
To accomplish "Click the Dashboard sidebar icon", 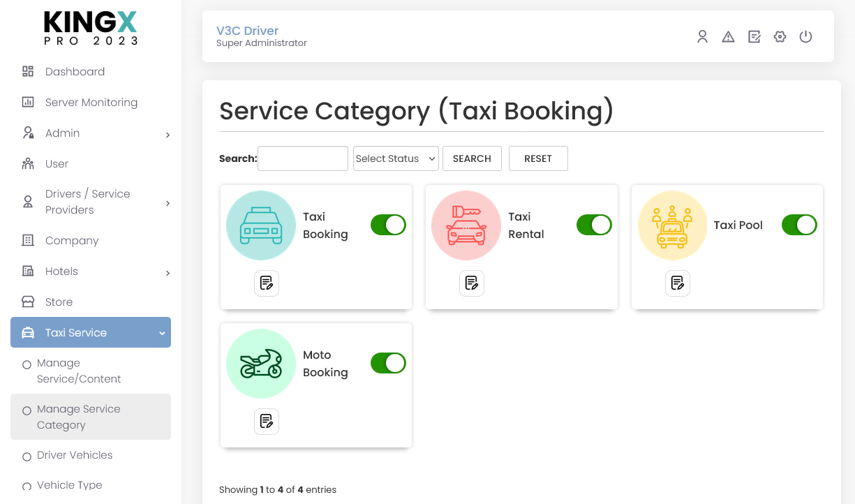I will tap(28, 71).
